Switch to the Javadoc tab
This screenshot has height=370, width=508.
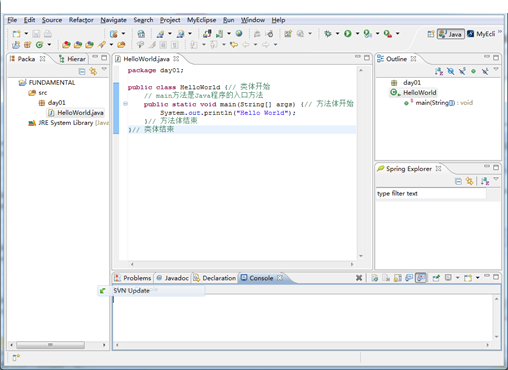tap(173, 278)
